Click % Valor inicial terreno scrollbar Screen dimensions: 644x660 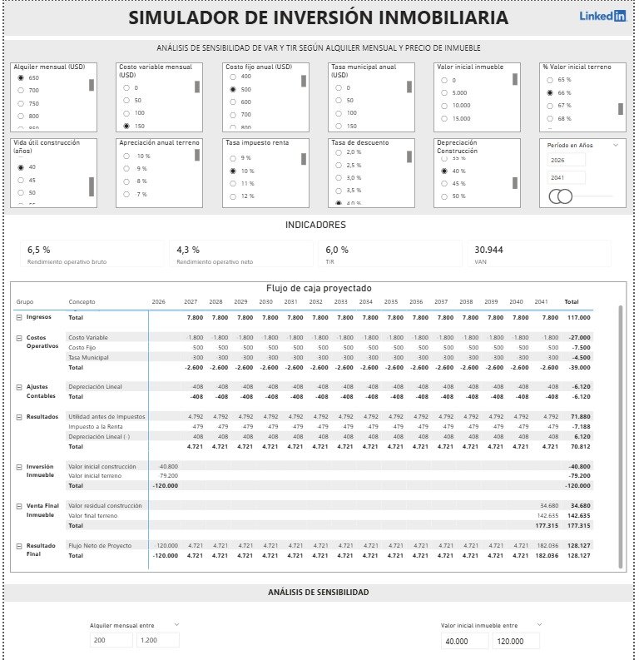621,108
